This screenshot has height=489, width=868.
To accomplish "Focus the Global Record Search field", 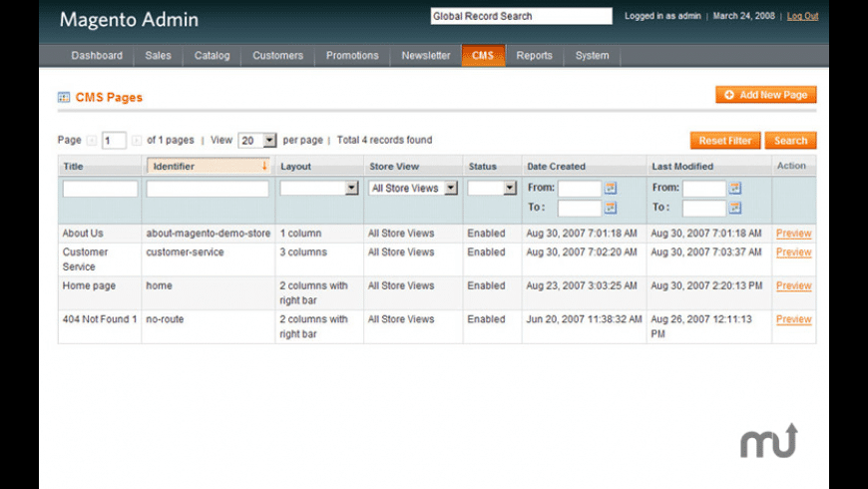I will [x=521, y=16].
